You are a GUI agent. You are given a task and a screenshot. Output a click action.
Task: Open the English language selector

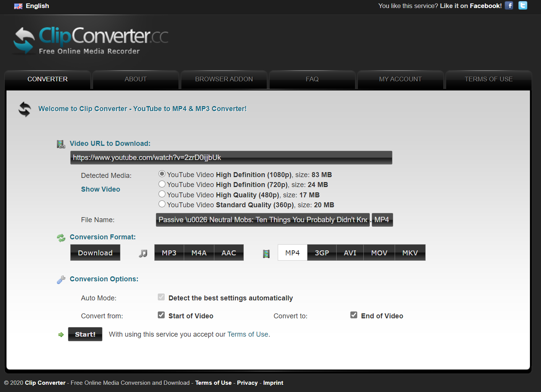coord(37,6)
